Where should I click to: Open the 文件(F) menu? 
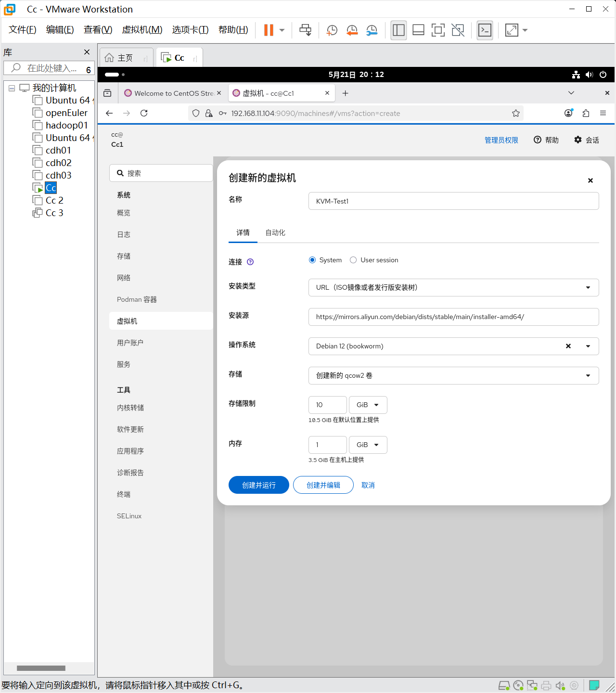[x=22, y=30]
